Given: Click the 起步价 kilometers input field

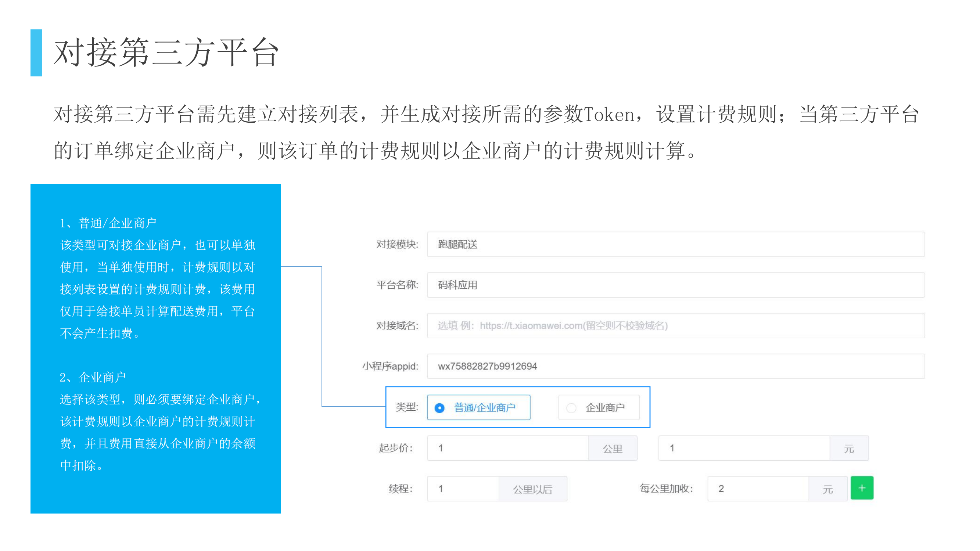Looking at the screenshot, I should (508, 448).
